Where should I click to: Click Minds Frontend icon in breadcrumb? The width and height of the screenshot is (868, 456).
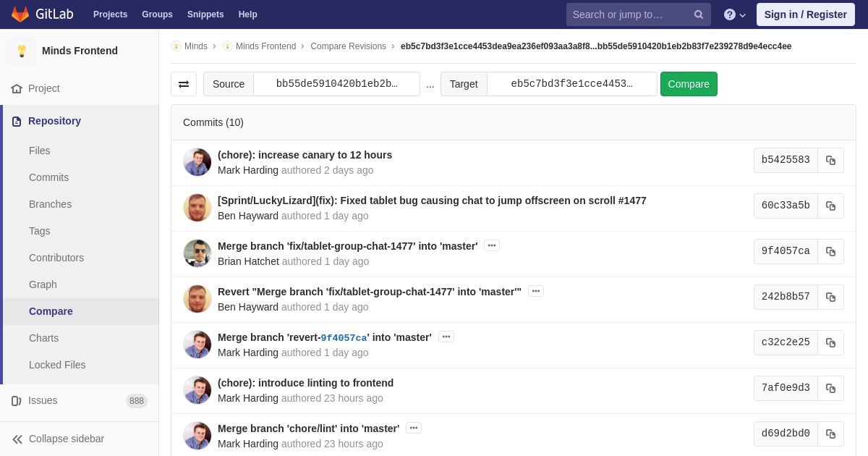[227, 46]
